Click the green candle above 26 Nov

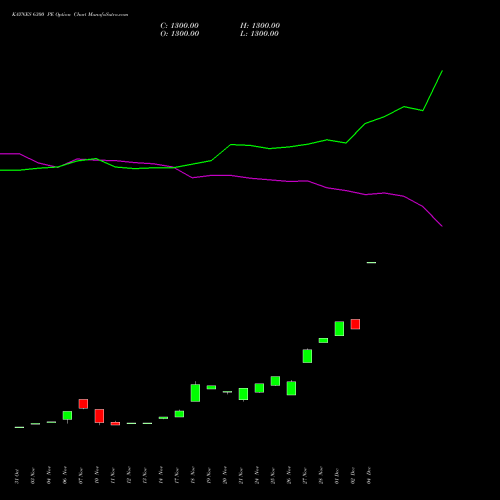tap(291, 388)
